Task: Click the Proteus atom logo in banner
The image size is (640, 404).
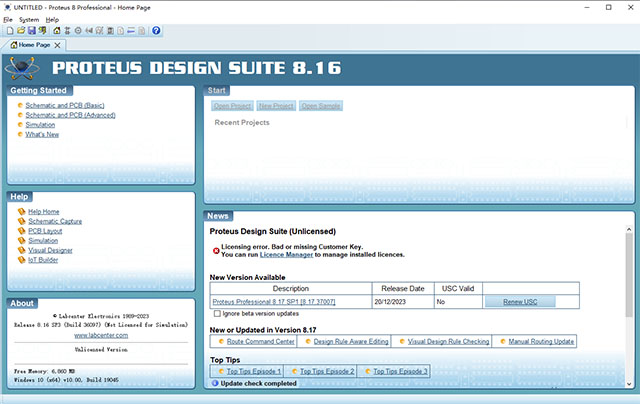Action: pos(22,68)
